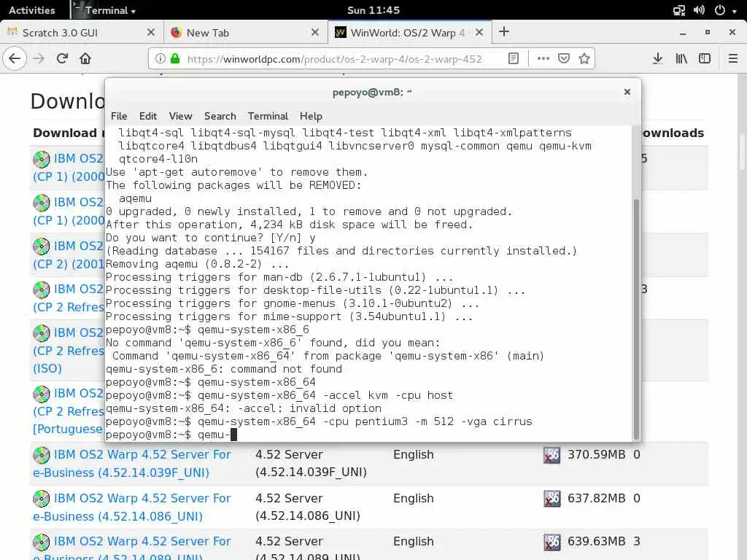
Task: Bookmark this page with the star
Action: (584, 58)
